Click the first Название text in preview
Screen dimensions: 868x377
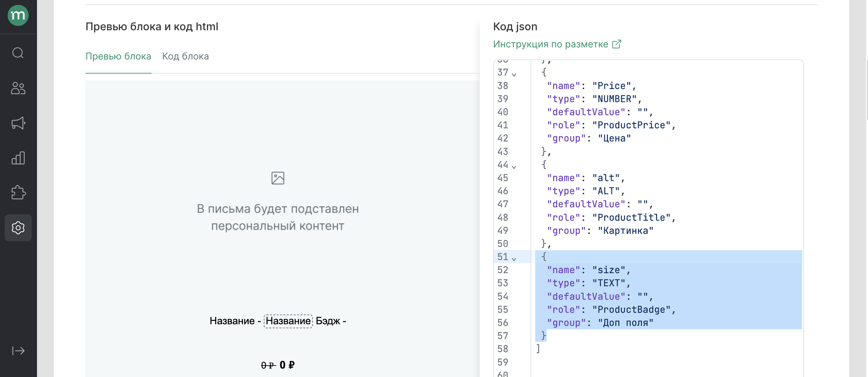(232, 321)
